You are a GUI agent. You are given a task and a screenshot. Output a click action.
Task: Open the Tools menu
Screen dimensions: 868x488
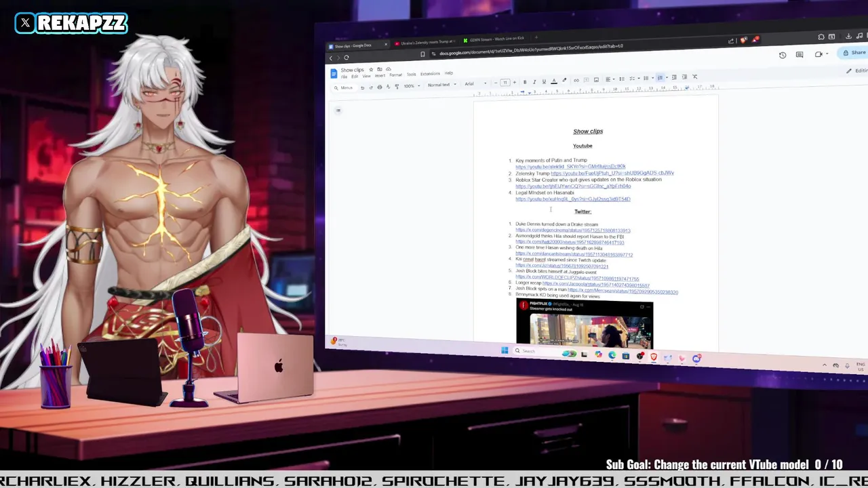point(411,74)
